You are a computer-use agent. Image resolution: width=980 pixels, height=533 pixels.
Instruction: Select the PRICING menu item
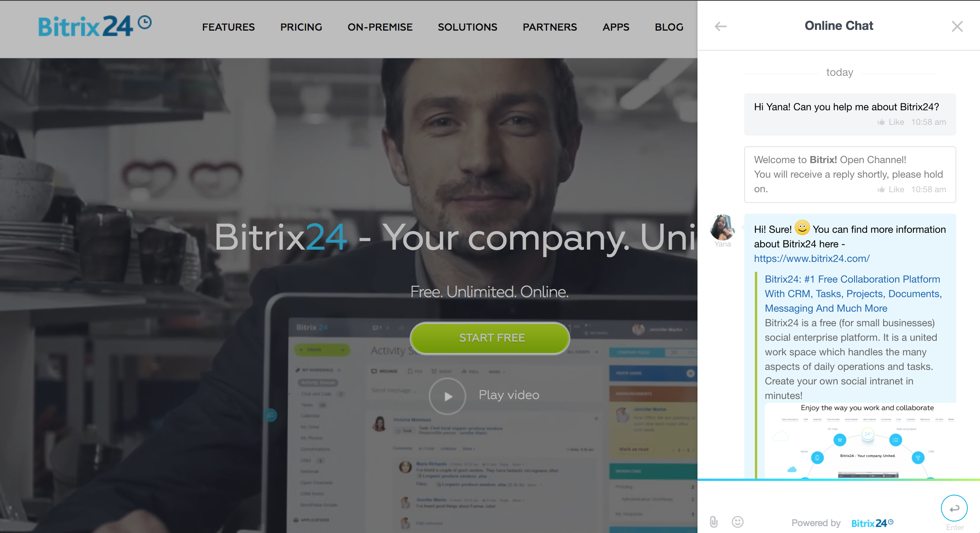click(x=301, y=26)
